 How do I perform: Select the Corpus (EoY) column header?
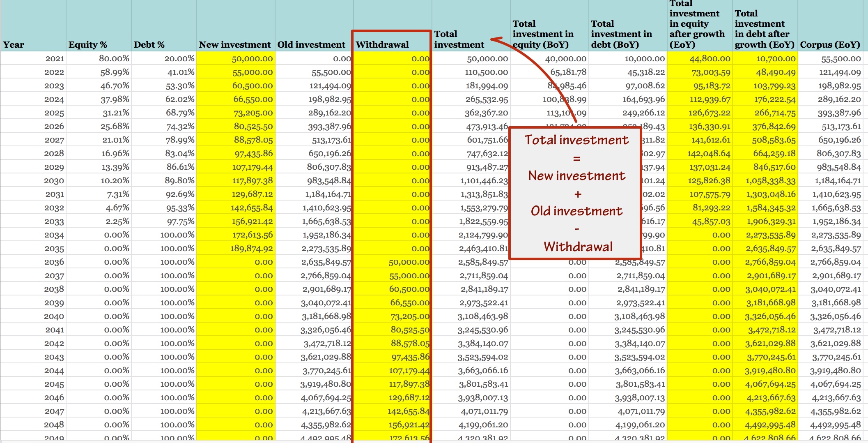829,44
